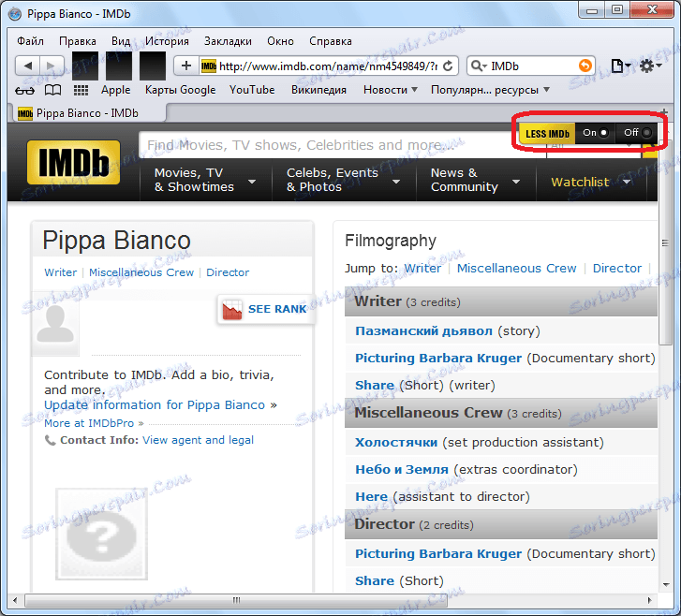Go forward with the forward arrow
Viewport: 681px width, 616px height.
(52, 66)
